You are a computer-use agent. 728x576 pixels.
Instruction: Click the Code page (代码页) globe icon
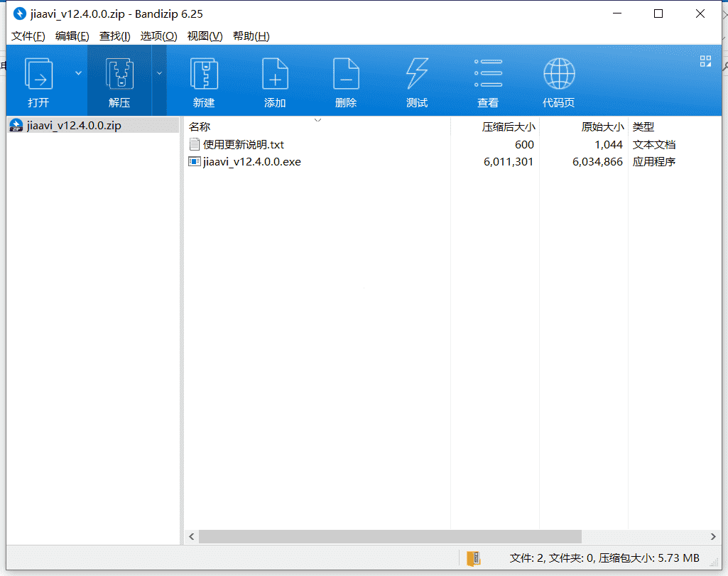(559, 73)
